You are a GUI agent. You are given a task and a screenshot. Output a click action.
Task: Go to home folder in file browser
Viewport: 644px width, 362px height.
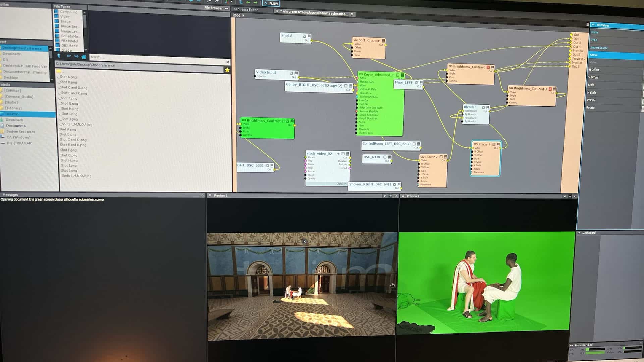click(x=84, y=57)
